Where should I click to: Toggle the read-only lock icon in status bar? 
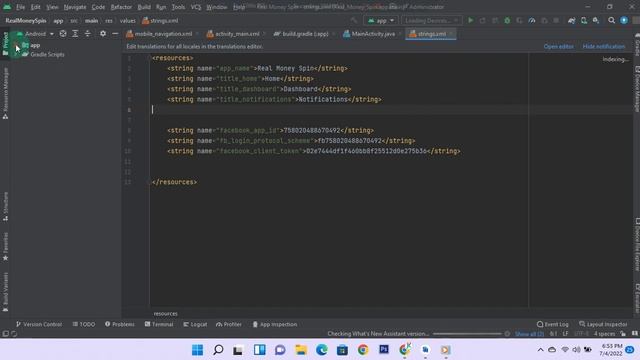point(623,334)
